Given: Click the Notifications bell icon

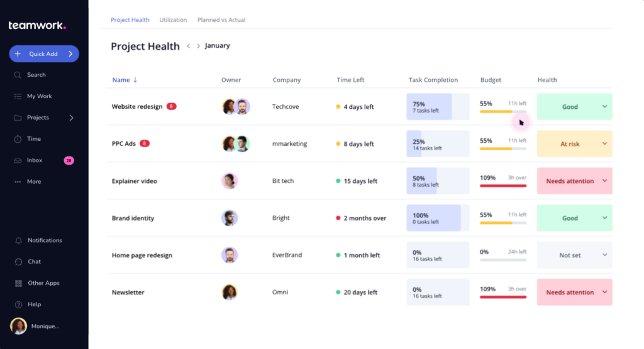Looking at the screenshot, I should click(18, 240).
